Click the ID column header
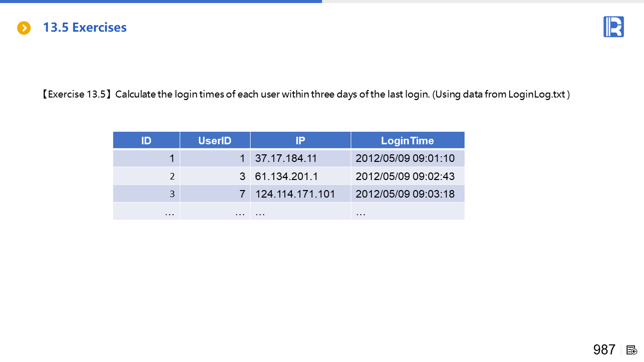The image size is (644, 362). [x=146, y=141]
